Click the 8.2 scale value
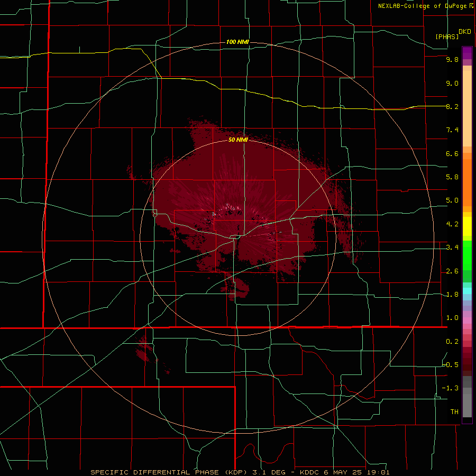 (x=452, y=106)
